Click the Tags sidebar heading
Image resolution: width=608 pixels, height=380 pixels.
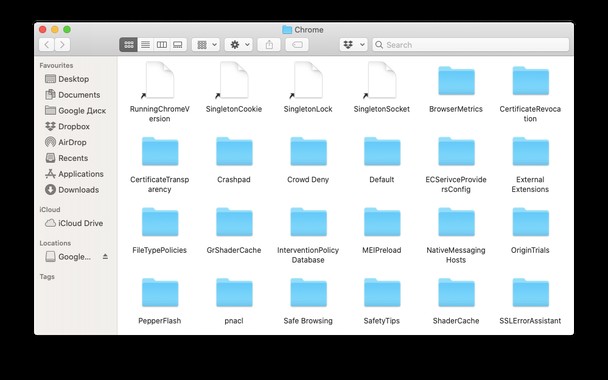click(x=47, y=276)
